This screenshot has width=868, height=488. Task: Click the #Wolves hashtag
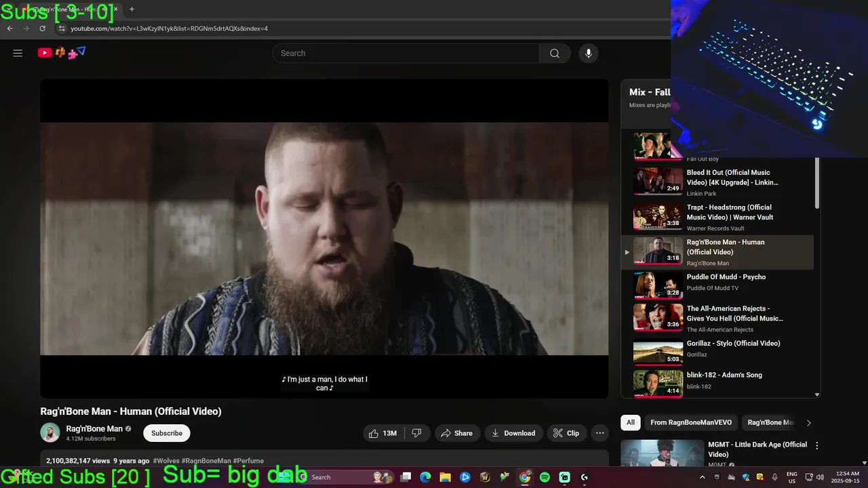pyautogui.click(x=167, y=461)
